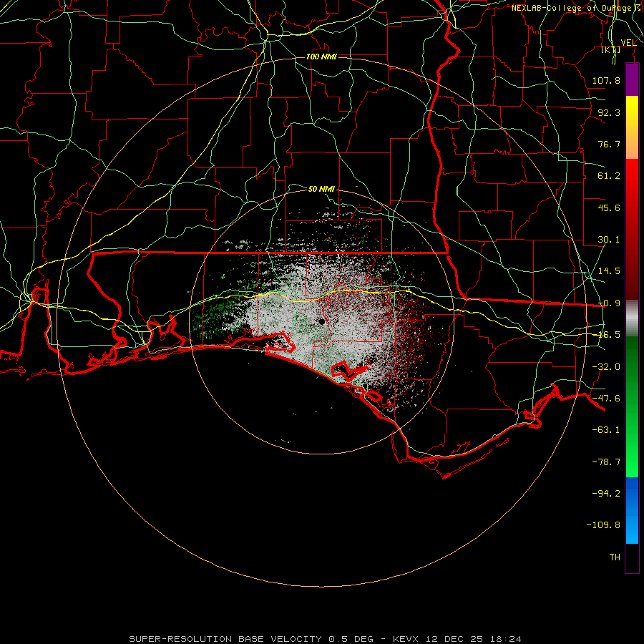The height and width of the screenshot is (644, 644).
Task: Click the 14.5 velocity scale label
Action: (x=609, y=271)
